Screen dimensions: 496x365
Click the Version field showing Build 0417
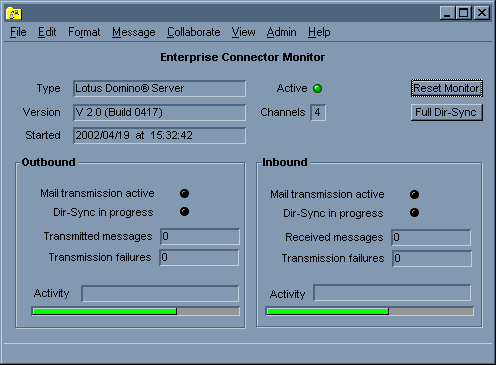pyautogui.click(x=159, y=112)
